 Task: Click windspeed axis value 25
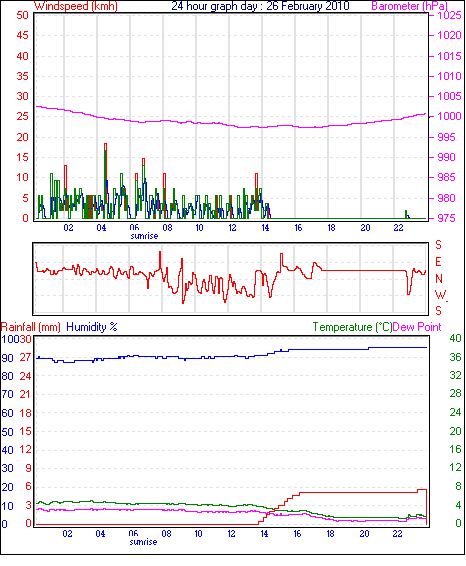pyautogui.click(x=22, y=116)
